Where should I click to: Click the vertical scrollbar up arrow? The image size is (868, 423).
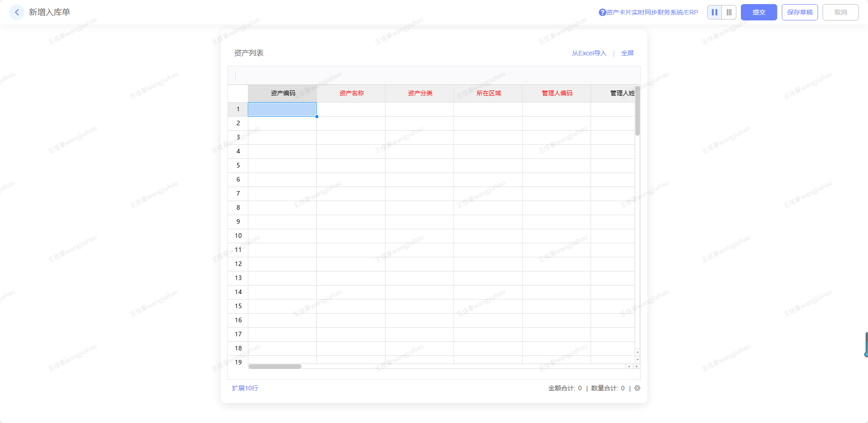(x=637, y=352)
